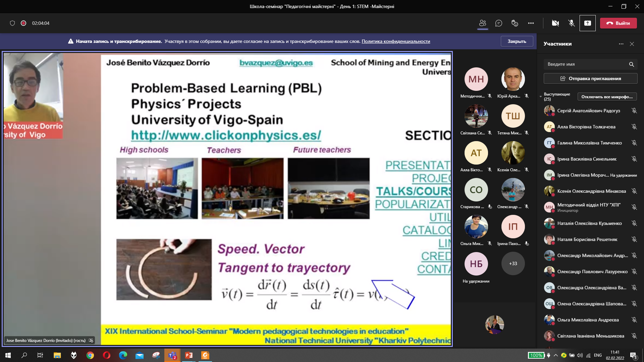Click Отключить все микрофоны button
The width and height of the screenshot is (644, 362).
(607, 97)
